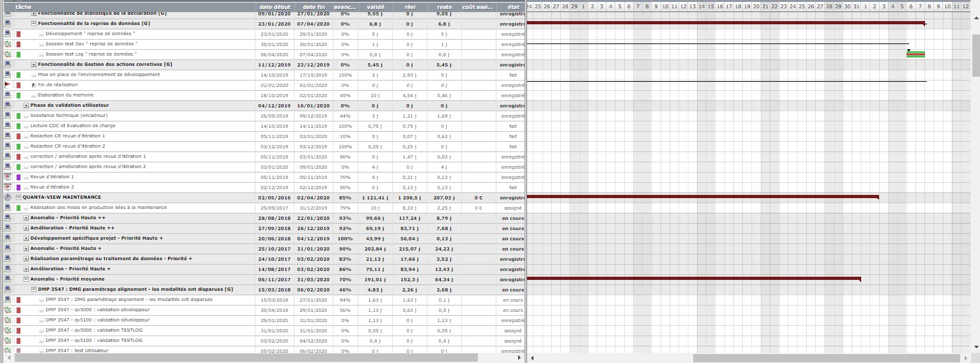Open task Redaction CR revue d'itération 1

(68, 136)
